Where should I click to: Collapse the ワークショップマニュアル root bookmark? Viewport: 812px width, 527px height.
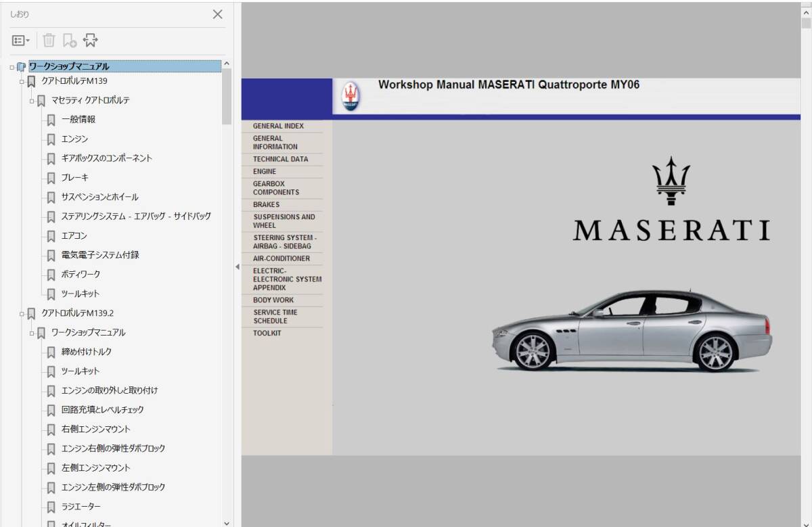coord(12,67)
